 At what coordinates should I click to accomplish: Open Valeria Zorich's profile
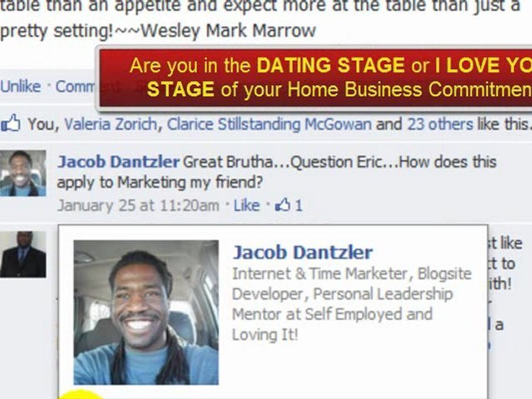110,124
